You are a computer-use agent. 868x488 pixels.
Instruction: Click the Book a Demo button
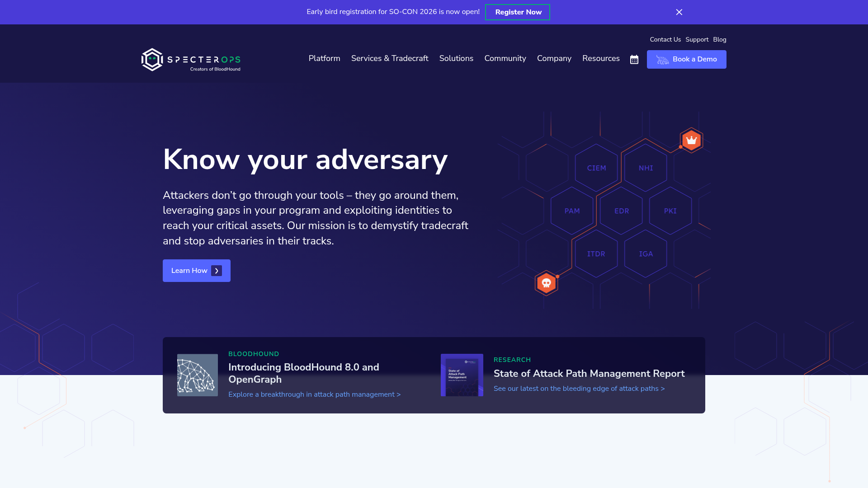686,59
